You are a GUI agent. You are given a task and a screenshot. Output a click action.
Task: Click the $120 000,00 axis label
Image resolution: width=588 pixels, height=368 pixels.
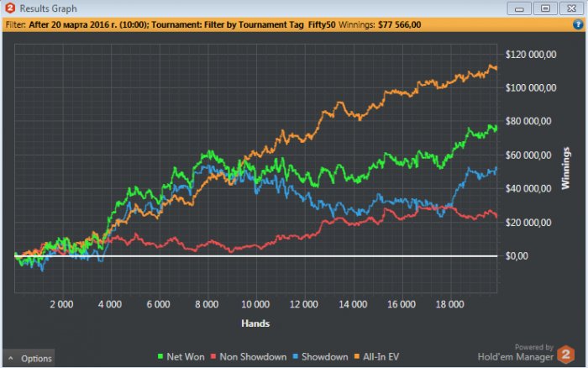pyautogui.click(x=531, y=55)
